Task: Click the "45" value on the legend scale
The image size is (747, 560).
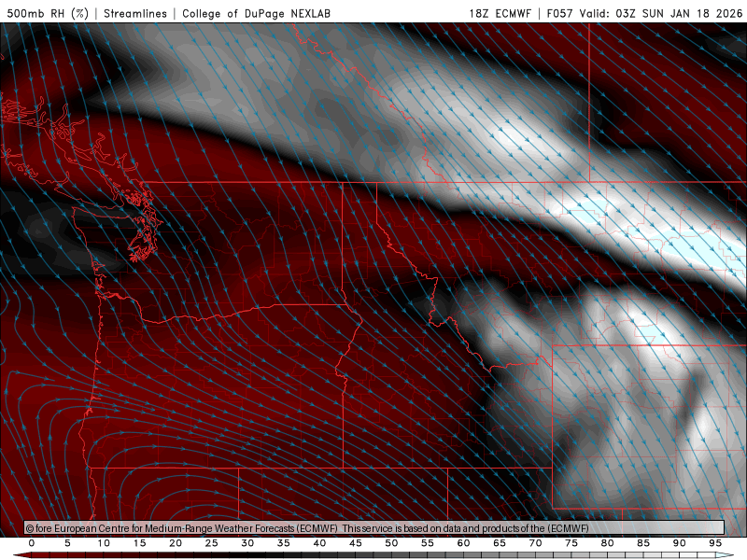Action: [x=356, y=543]
